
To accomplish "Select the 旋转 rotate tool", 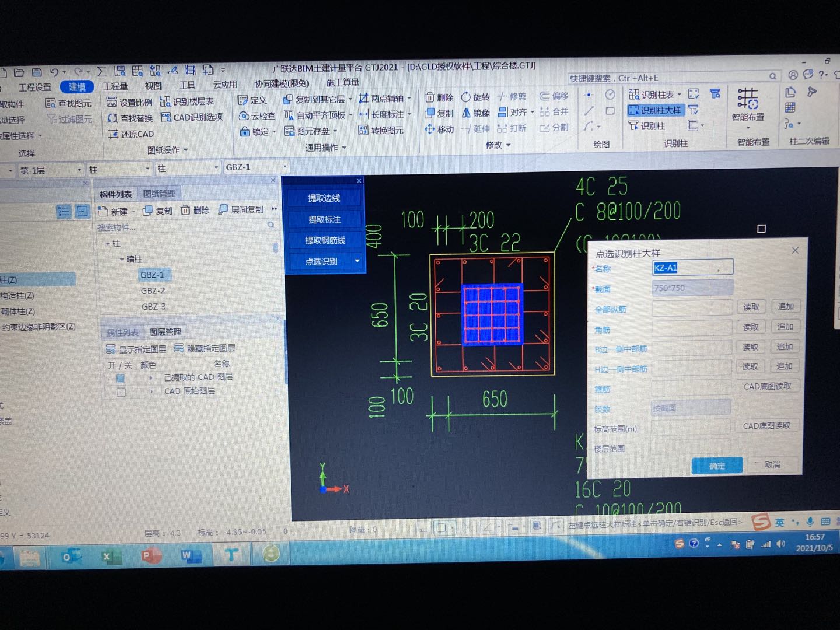I will click(475, 97).
